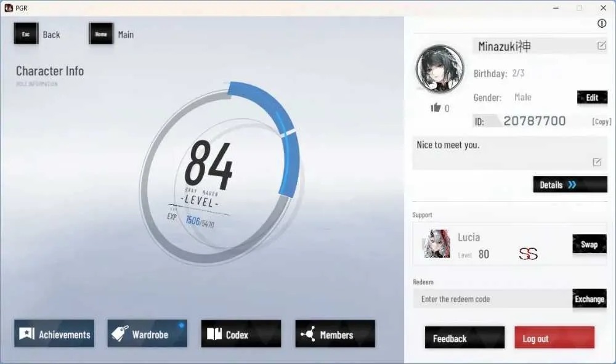Click the thumbs-up like icon

(436, 108)
